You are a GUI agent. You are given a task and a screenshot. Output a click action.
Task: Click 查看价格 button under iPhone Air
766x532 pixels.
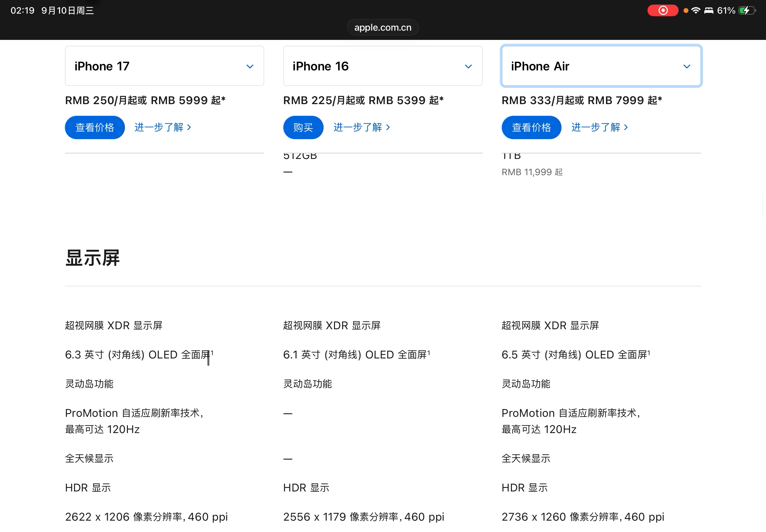click(531, 127)
